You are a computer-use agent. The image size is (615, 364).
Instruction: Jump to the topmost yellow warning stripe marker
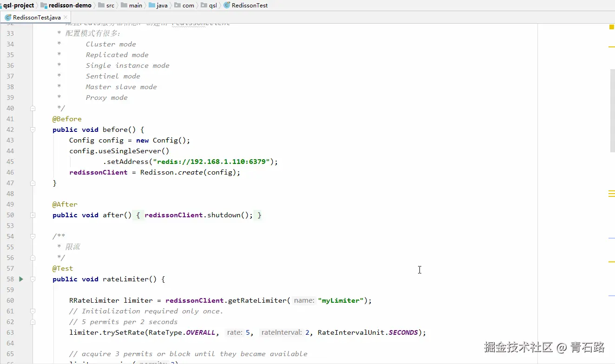[612, 47]
